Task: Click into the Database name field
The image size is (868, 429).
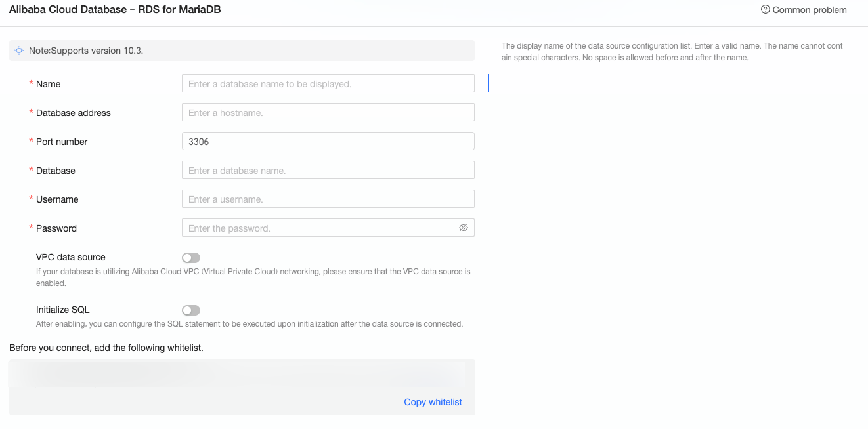Action: click(328, 171)
